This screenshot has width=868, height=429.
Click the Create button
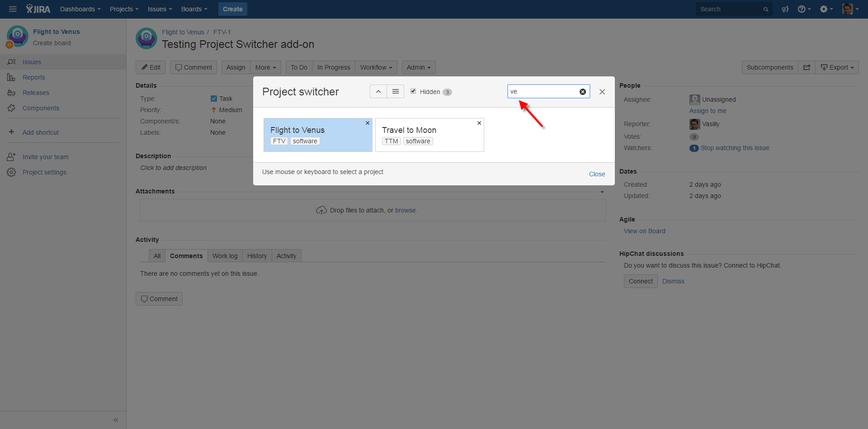click(233, 9)
